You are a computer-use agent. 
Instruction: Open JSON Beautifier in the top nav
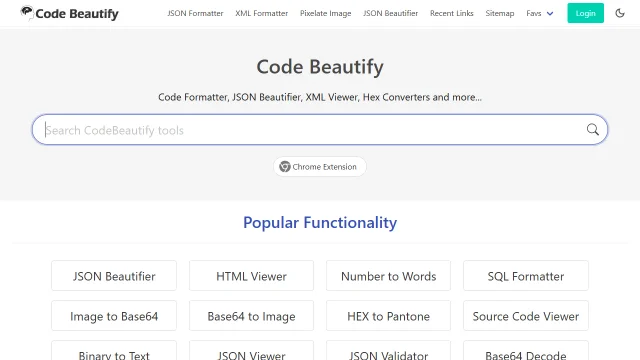click(391, 13)
